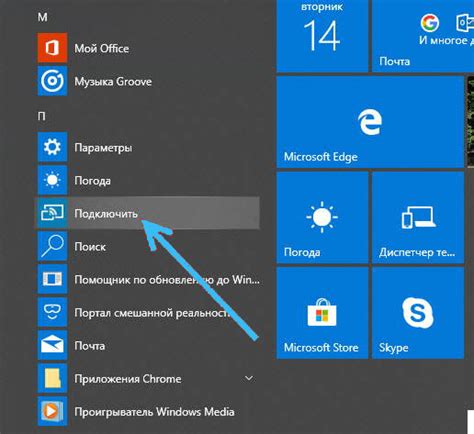Viewport: 474px width, 434px height.
Task: Click the Погода weather tile
Action: (323, 218)
